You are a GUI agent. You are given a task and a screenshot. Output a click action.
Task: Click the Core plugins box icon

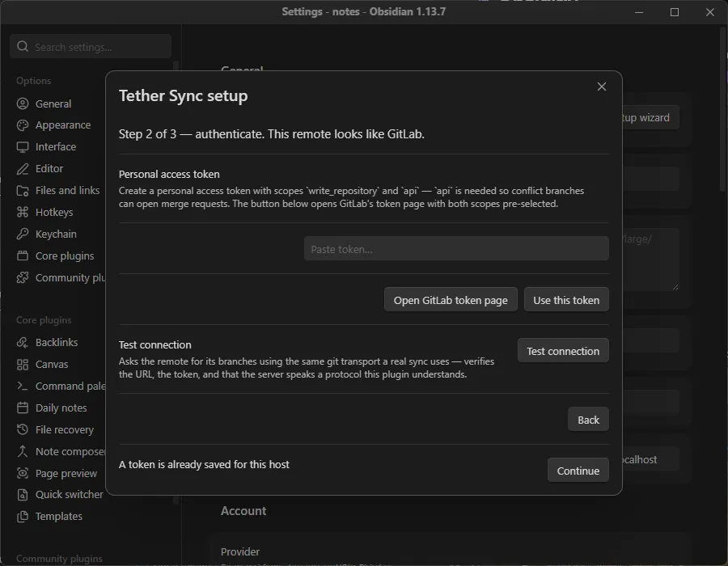23,256
